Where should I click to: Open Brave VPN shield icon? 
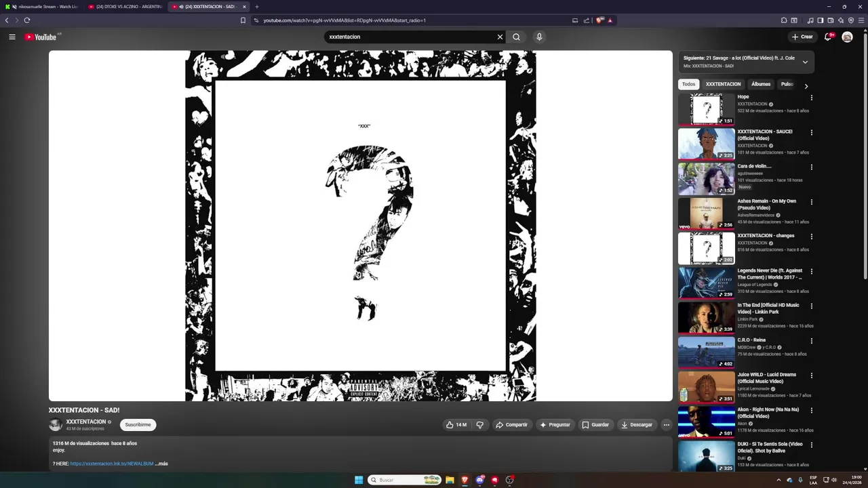[x=851, y=20]
